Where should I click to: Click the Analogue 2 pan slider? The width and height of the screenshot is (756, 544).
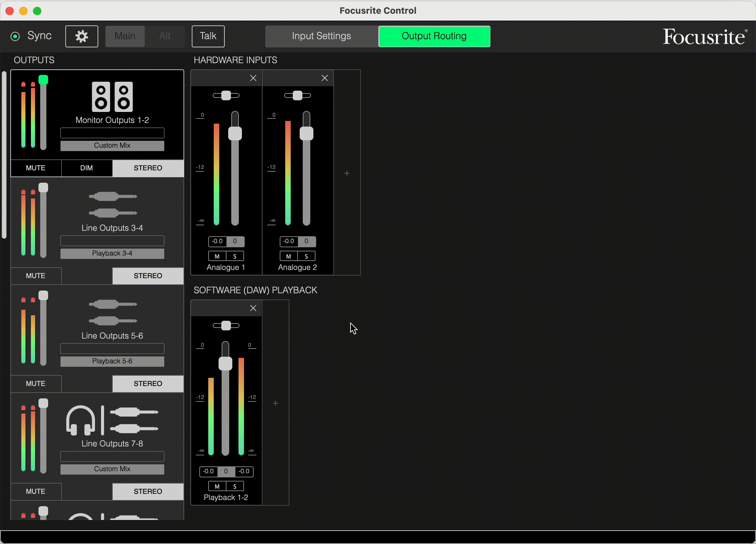click(298, 95)
